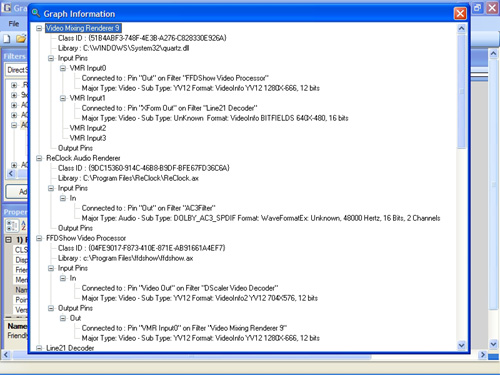Collapse the In pin under ReClock Audio Renderer

click(63, 198)
